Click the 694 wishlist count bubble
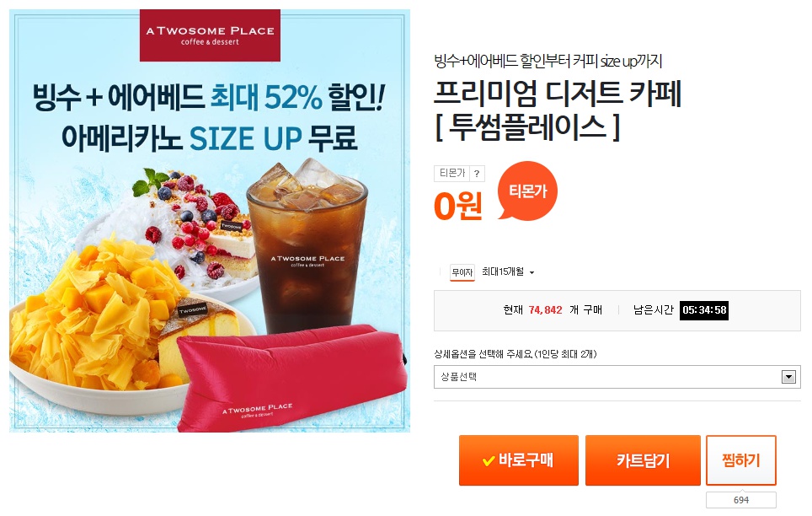 tap(740, 499)
